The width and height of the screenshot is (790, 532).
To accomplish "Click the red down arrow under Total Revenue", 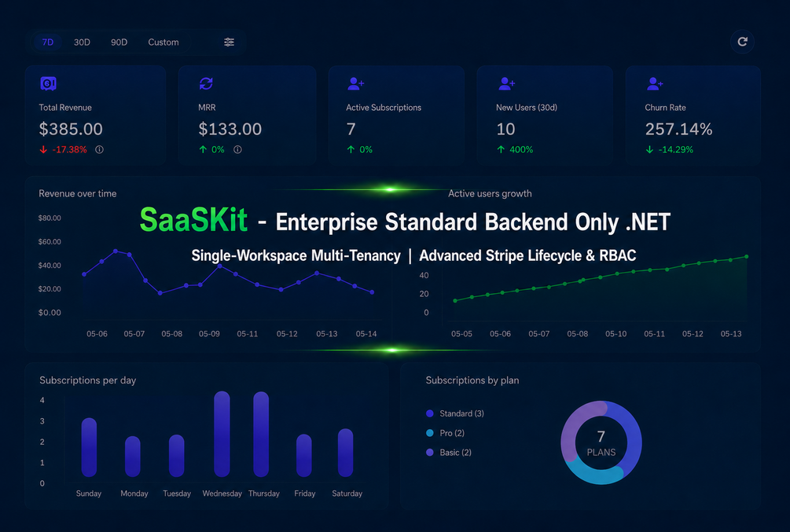I will point(43,149).
